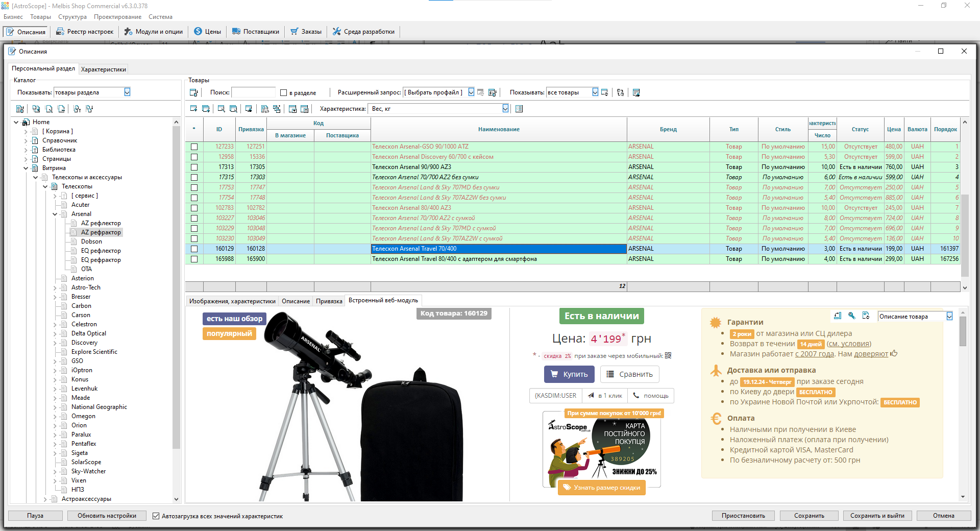This screenshot has height=531, width=980.
Task: Click the move section down icon
Action: point(89,109)
